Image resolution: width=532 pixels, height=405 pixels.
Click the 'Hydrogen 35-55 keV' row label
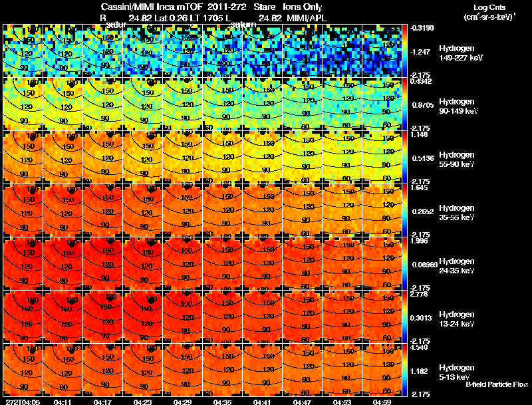(457, 213)
